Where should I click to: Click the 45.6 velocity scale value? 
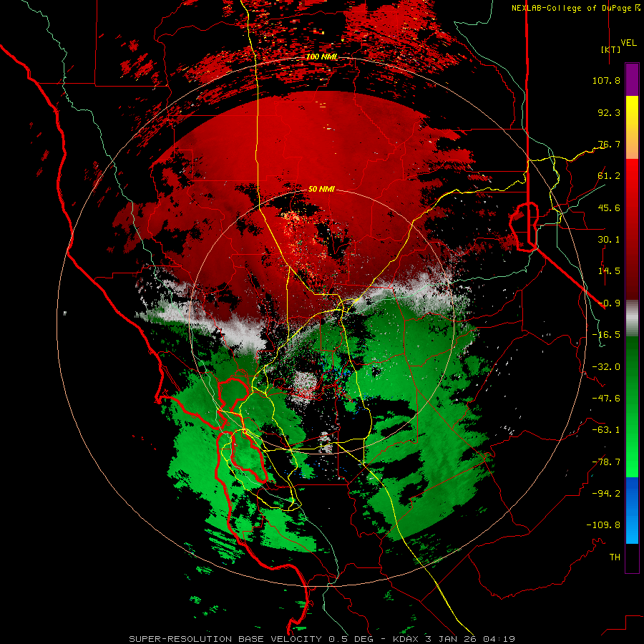point(609,208)
